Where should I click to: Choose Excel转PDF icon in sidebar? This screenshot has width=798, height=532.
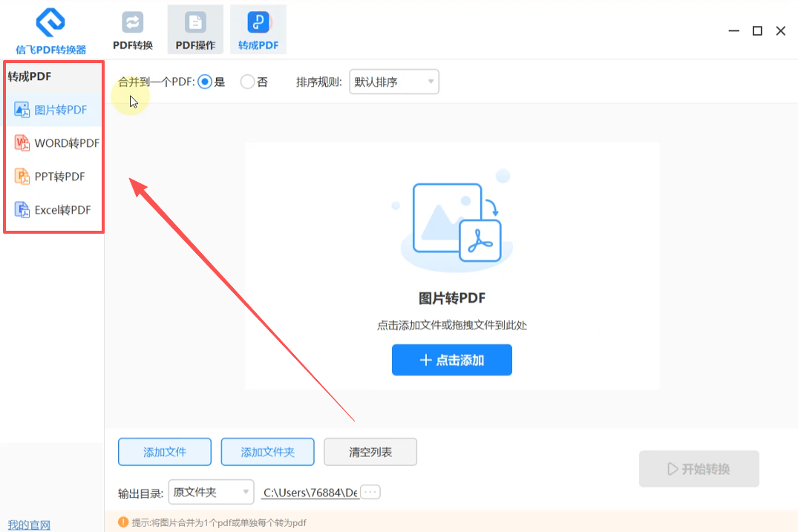point(22,209)
